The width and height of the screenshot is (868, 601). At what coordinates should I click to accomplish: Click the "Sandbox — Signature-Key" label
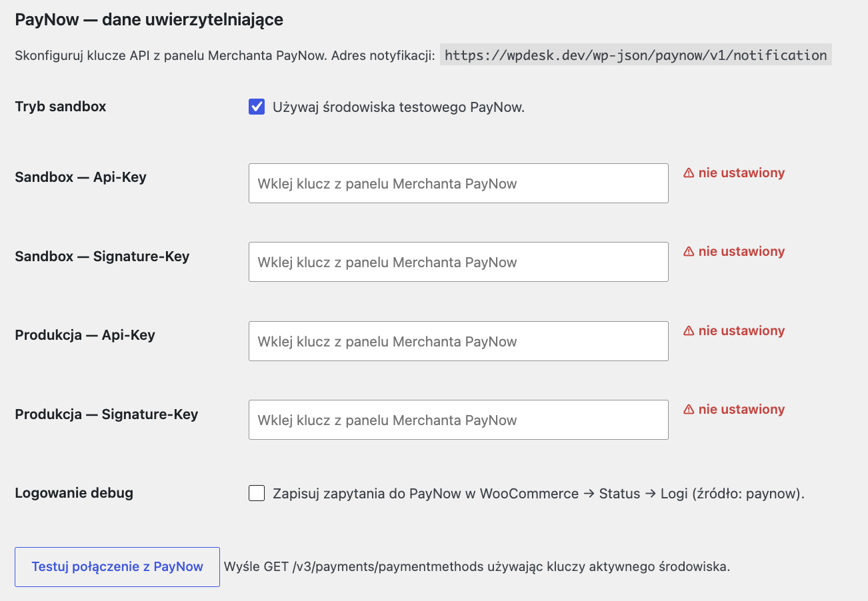click(102, 256)
